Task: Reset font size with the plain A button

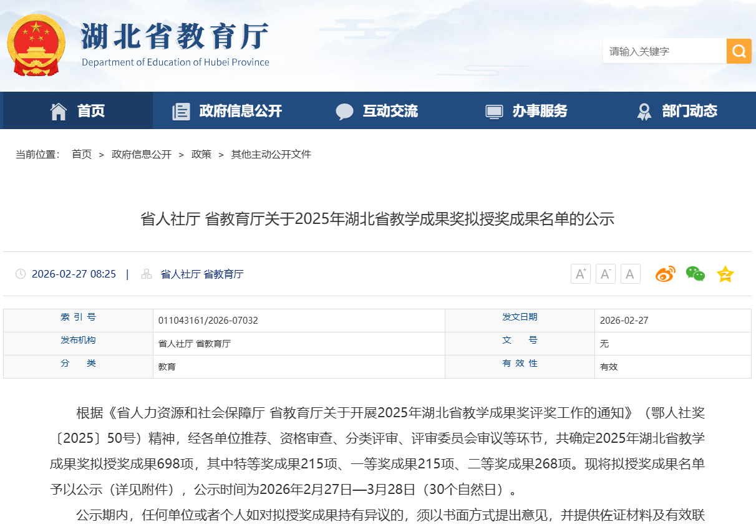Action: point(631,274)
